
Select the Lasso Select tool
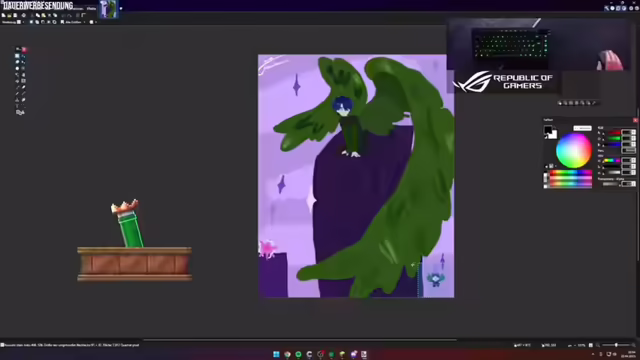(x=17, y=62)
